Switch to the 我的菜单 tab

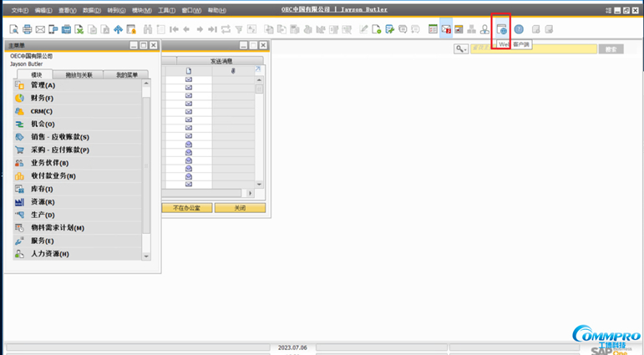[126, 74]
